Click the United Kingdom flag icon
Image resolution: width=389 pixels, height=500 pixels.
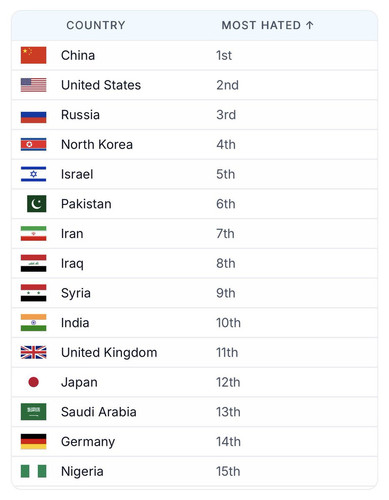[33, 352]
